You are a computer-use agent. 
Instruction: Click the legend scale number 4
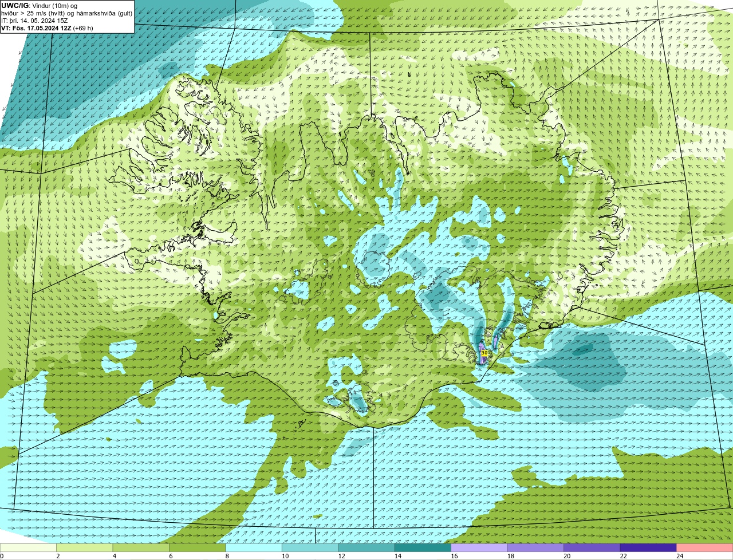(x=115, y=556)
